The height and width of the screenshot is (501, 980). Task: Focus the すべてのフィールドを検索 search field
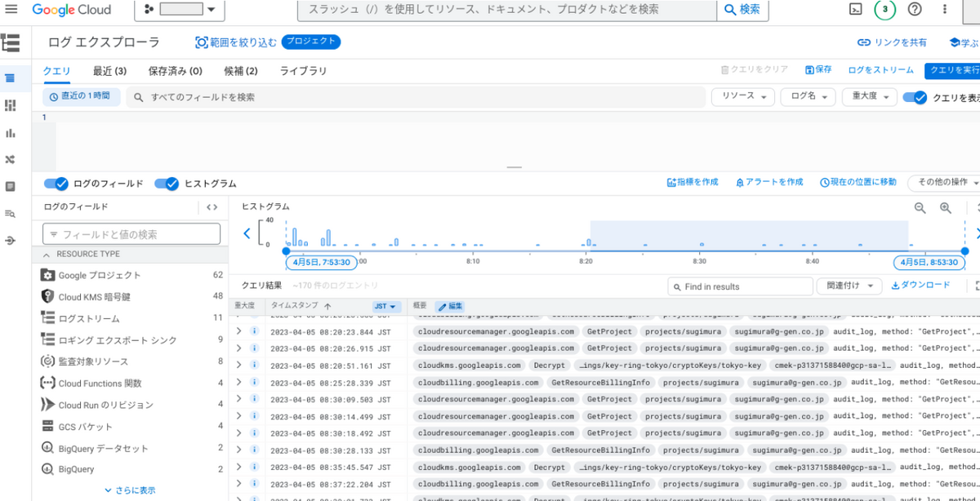416,97
